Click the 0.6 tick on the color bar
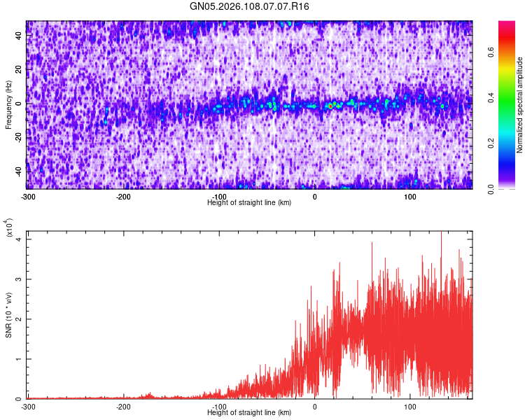 click(x=491, y=52)
